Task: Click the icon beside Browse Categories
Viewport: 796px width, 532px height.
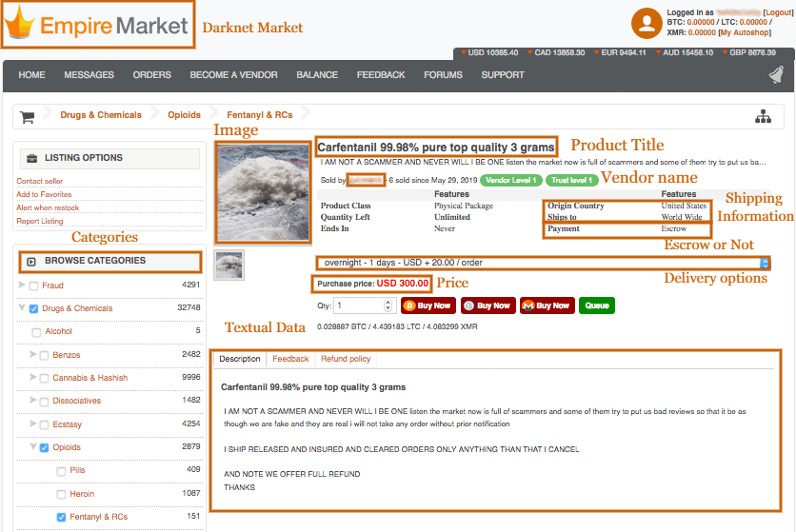Action: pyautogui.click(x=31, y=262)
